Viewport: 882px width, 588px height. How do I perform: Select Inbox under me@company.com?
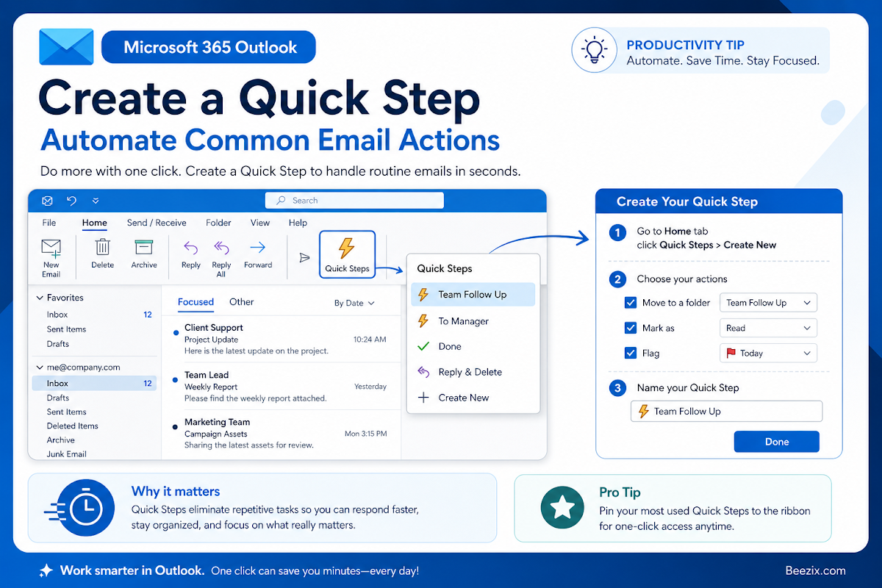coord(95,383)
